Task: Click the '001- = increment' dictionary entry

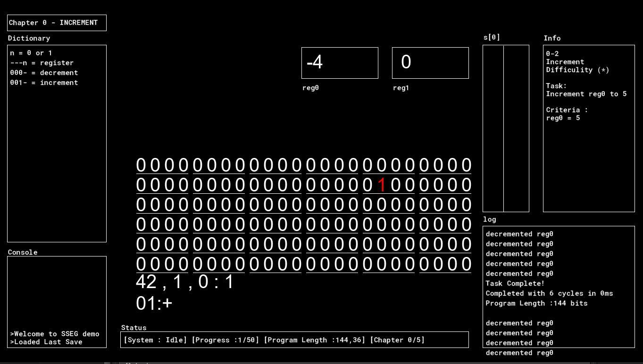Action: coord(44,83)
